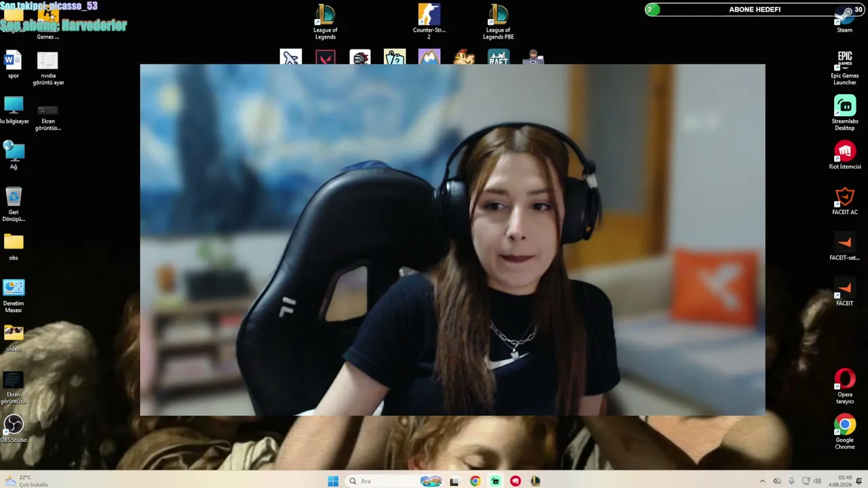Open the weather widget showing 22°C

(27, 481)
